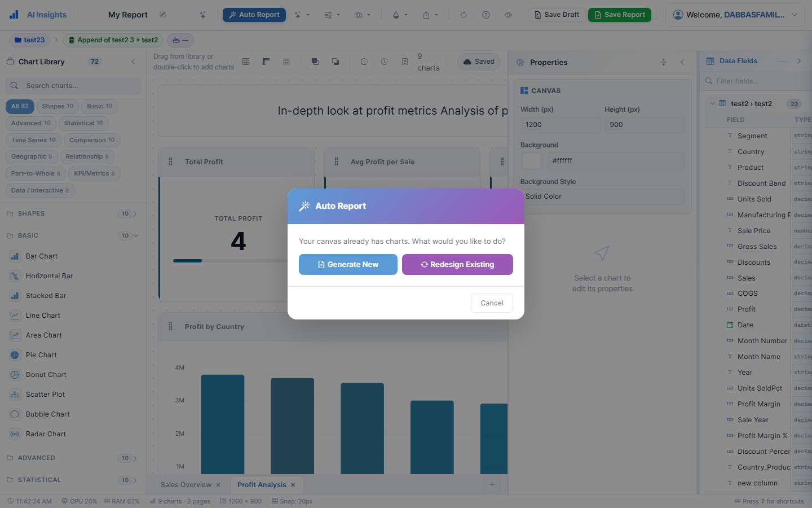Select the Bar Chart icon in library
Image resolution: width=812 pixels, height=508 pixels.
tap(15, 256)
